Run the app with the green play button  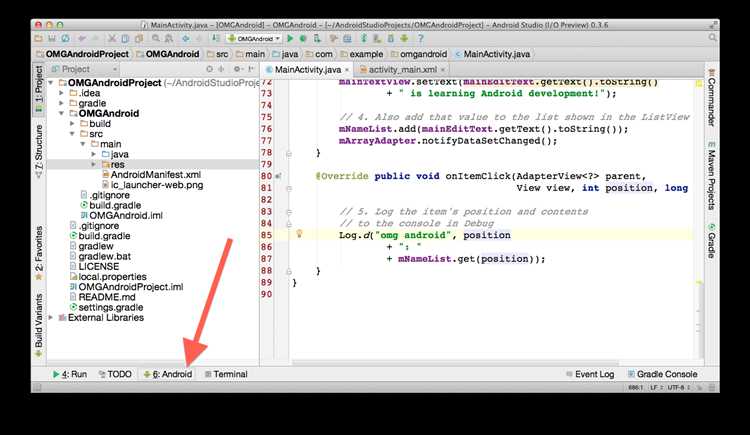[x=290, y=38]
